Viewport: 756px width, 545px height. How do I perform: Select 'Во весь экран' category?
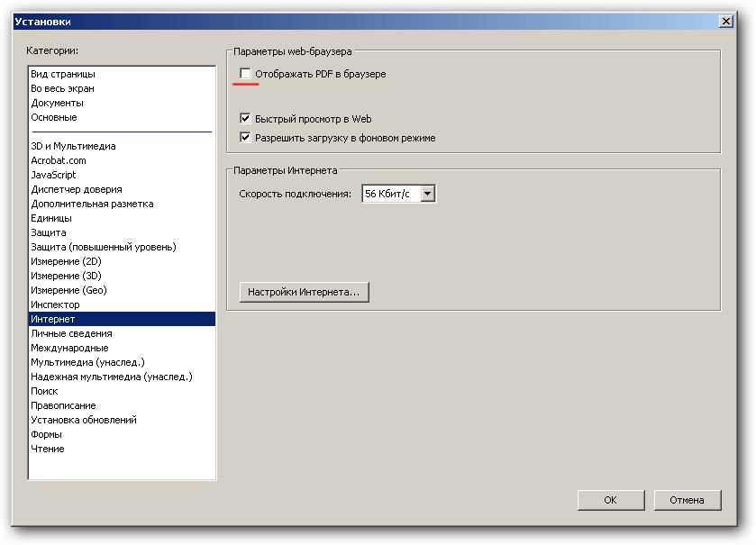click(x=62, y=88)
